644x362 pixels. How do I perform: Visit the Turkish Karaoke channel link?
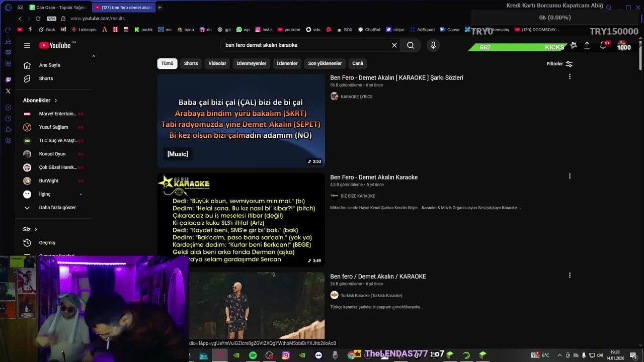point(371,296)
